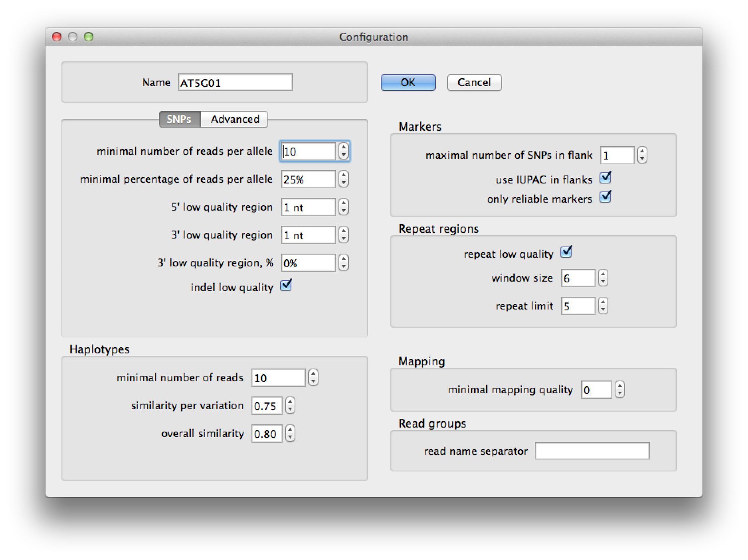
Task: Click the repeat limit stepper
Action: point(603,306)
